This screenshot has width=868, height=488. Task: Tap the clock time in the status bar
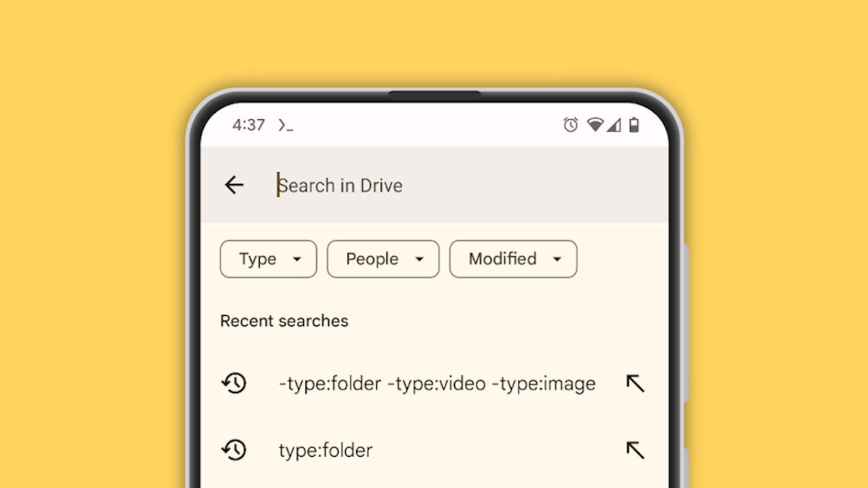click(x=249, y=124)
